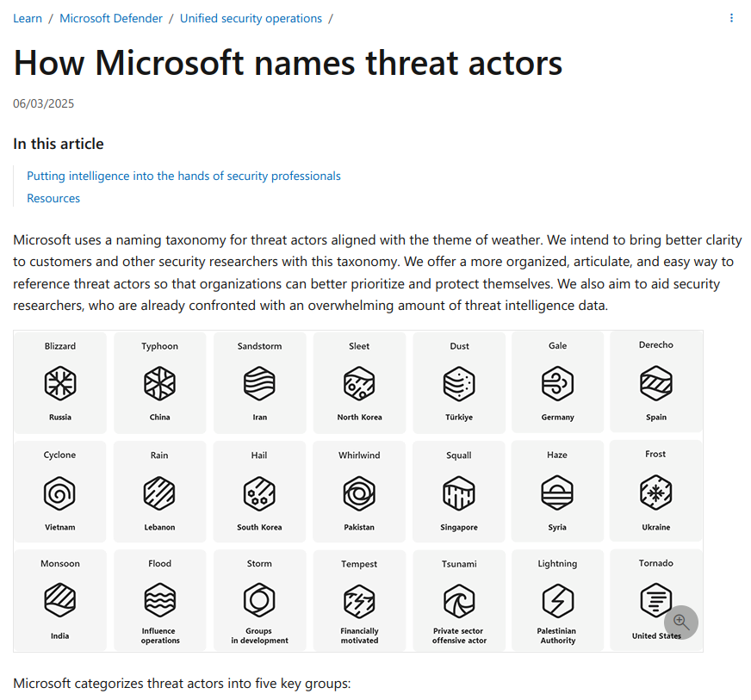Click the Germany caption
The width and height of the screenshot is (751, 700).
(x=557, y=417)
